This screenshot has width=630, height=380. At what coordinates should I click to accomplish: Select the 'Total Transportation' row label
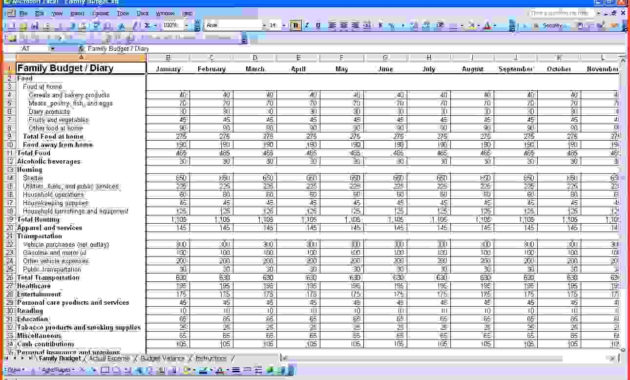[48, 278]
